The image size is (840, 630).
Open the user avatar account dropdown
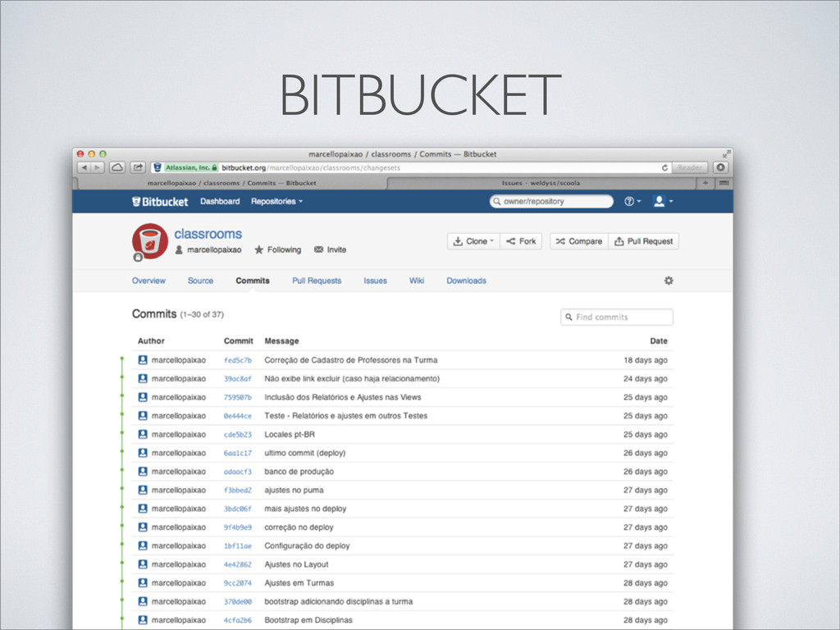pos(663,202)
